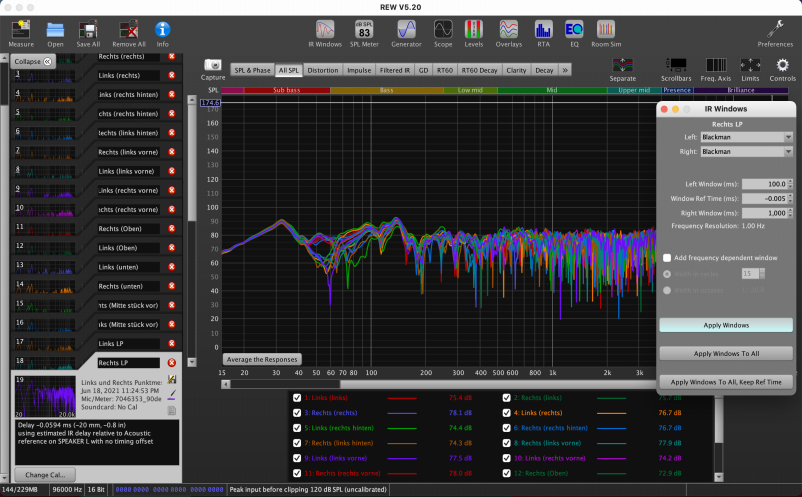Image resolution: width=802 pixels, height=497 pixels.
Task: Open the Levels tool
Action: [474, 34]
